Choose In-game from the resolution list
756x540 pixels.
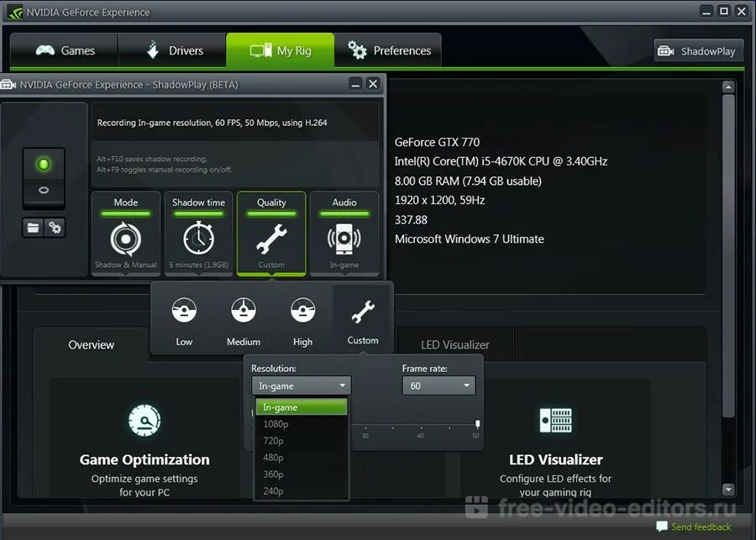tap(302, 407)
